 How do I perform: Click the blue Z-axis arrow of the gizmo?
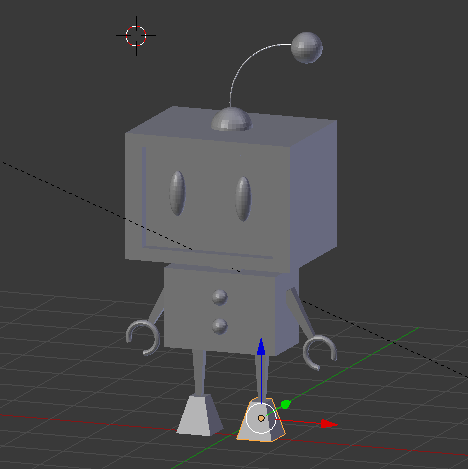(261, 348)
